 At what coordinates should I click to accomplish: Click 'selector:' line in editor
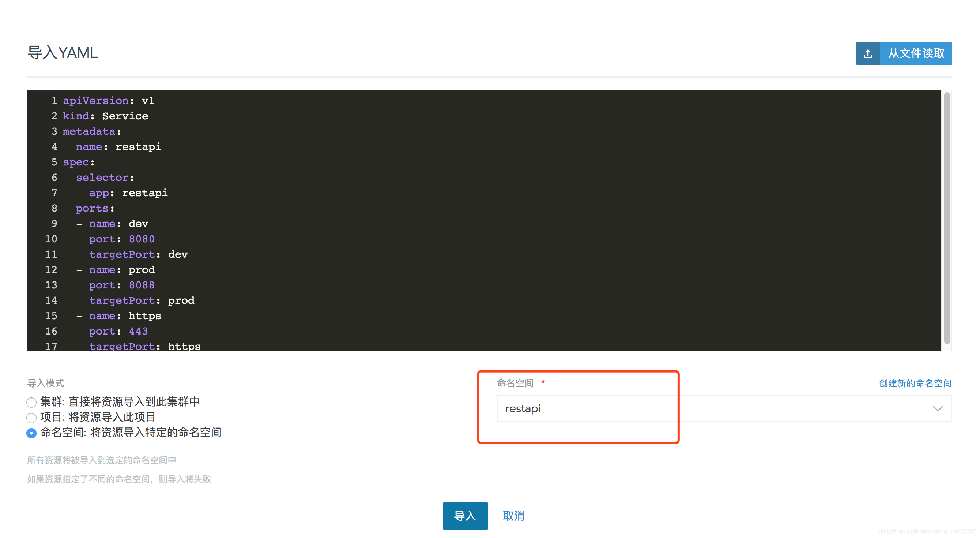105,178
